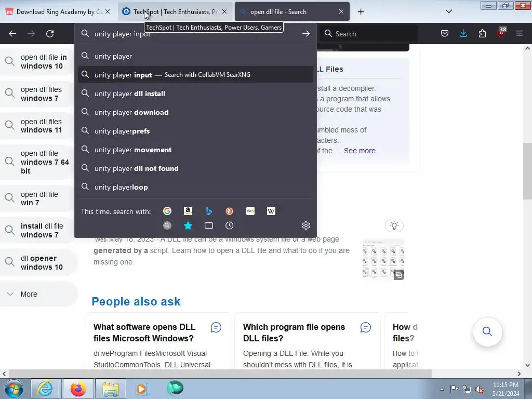The width and height of the screenshot is (532, 399).
Task: Click related search 'install dll file windows 7'
Action: (37, 230)
